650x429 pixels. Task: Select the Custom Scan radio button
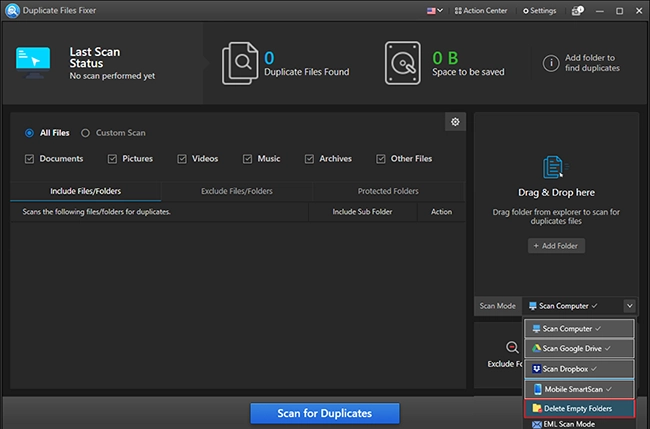(x=85, y=133)
